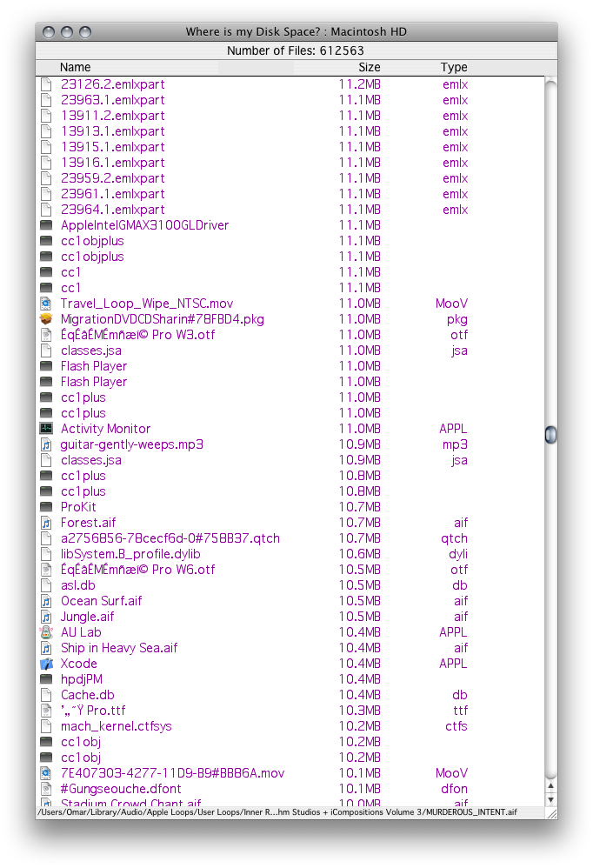This screenshot has width=593, height=868.
Task: Click the audio icon for Ship in Heavy Sea.aif
Action: click(46, 648)
